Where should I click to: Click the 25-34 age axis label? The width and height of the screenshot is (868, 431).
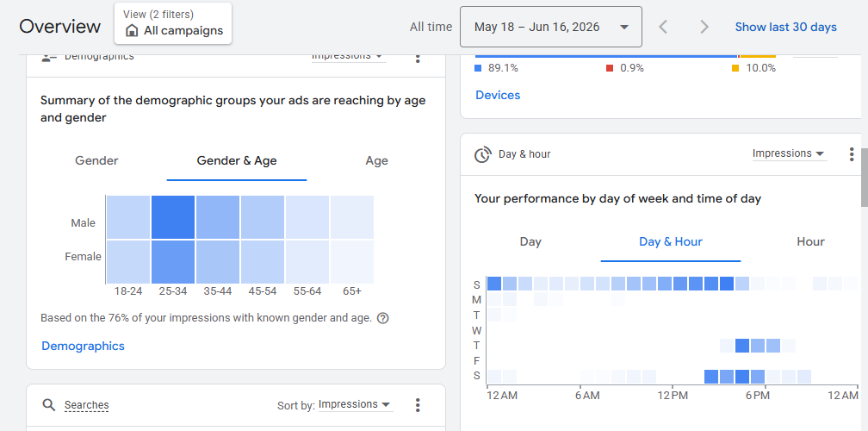(173, 290)
